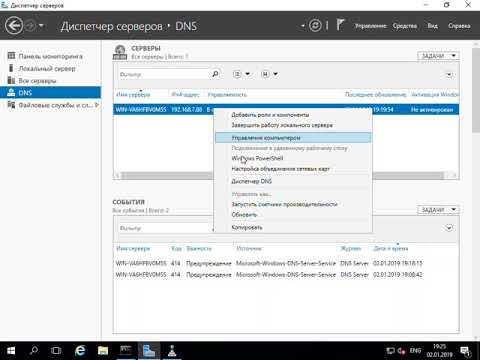
Task: Sort by Управляемость column header
Action: (227, 95)
